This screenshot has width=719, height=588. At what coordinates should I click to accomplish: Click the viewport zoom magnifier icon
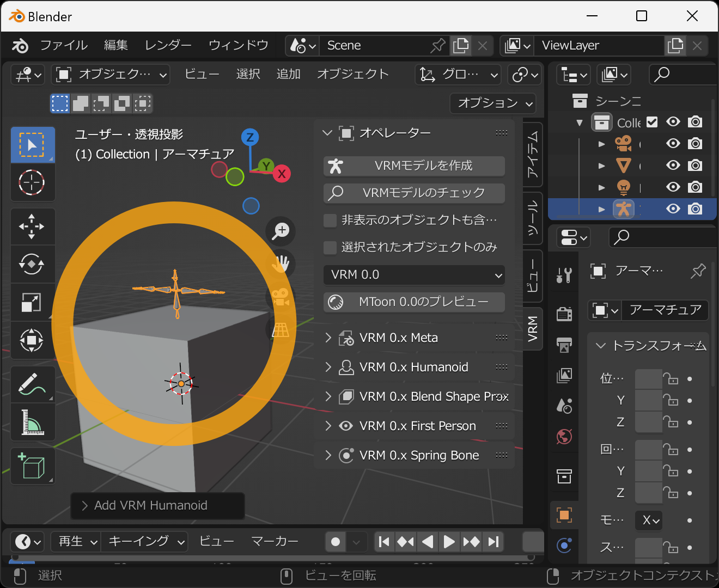pos(281,231)
